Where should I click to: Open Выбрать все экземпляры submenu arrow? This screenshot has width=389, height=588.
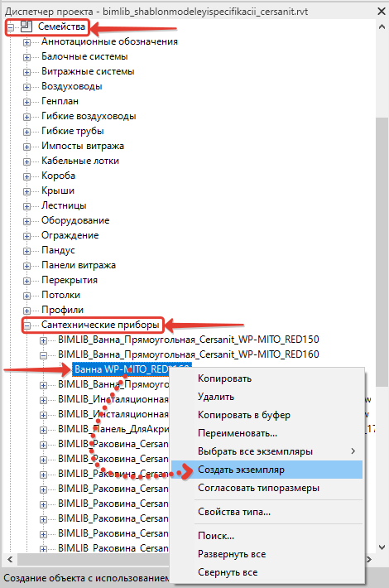[x=353, y=451]
